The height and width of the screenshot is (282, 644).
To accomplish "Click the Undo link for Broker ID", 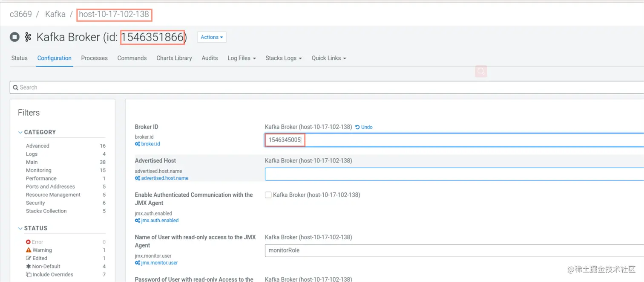I will pyautogui.click(x=364, y=127).
